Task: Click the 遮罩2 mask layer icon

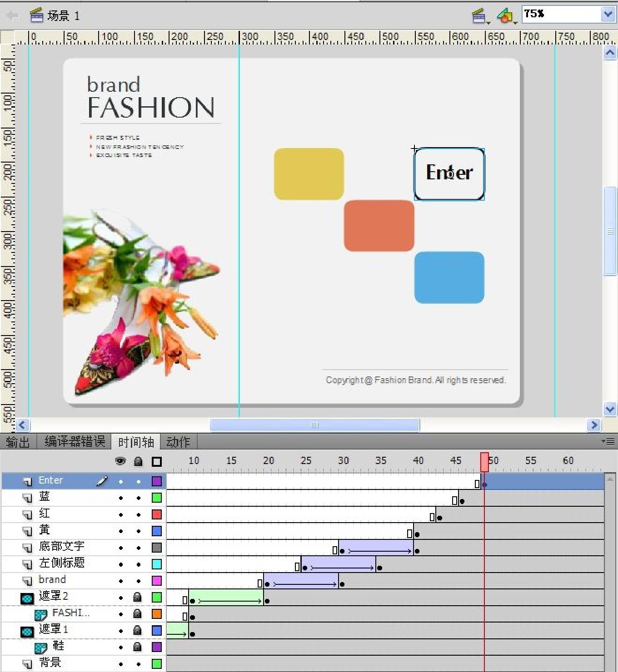Action: (x=27, y=598)
